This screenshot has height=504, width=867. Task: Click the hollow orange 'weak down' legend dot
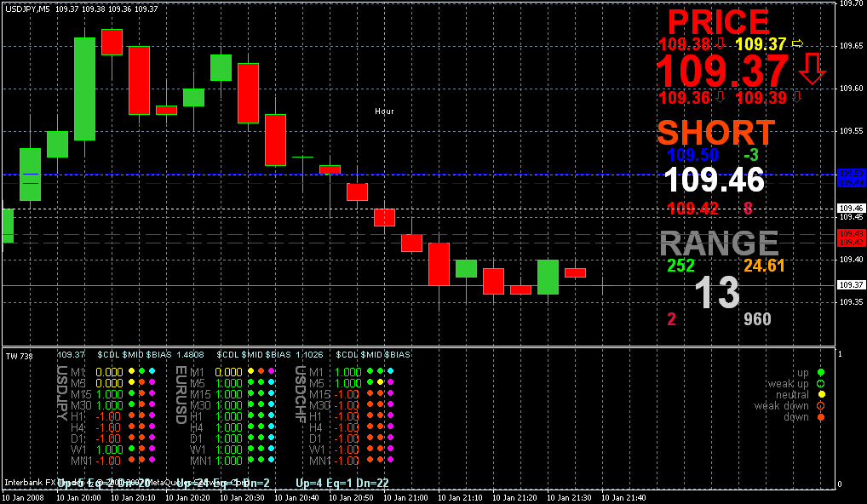tap(820, 405)
